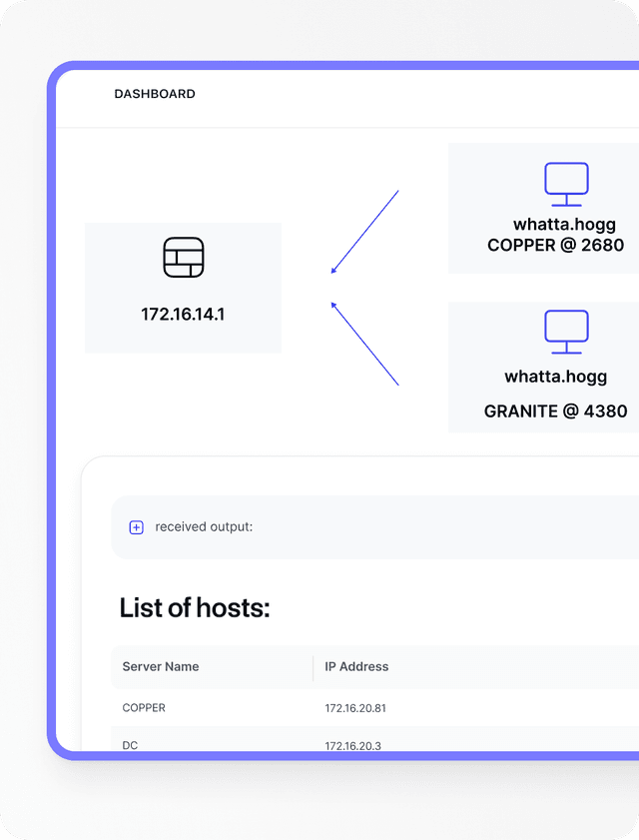
Task: Expand the received output section
Action: tap(136, 527)
